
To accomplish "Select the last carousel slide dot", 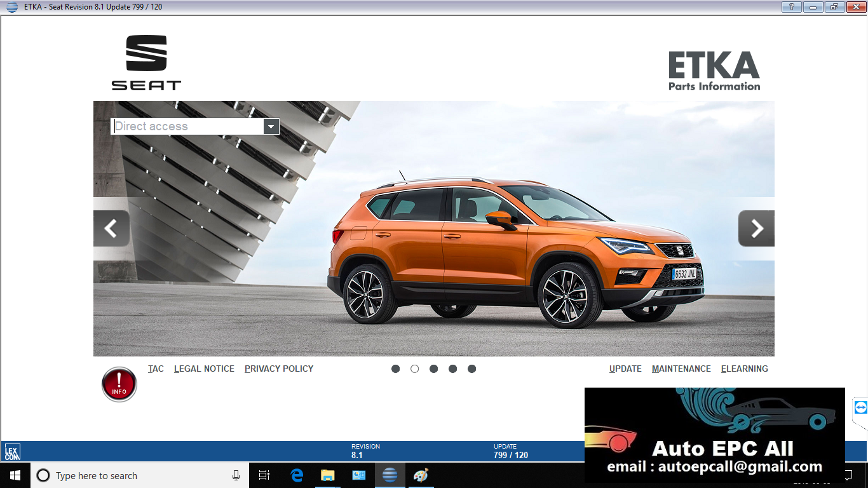I will point(472,368).
